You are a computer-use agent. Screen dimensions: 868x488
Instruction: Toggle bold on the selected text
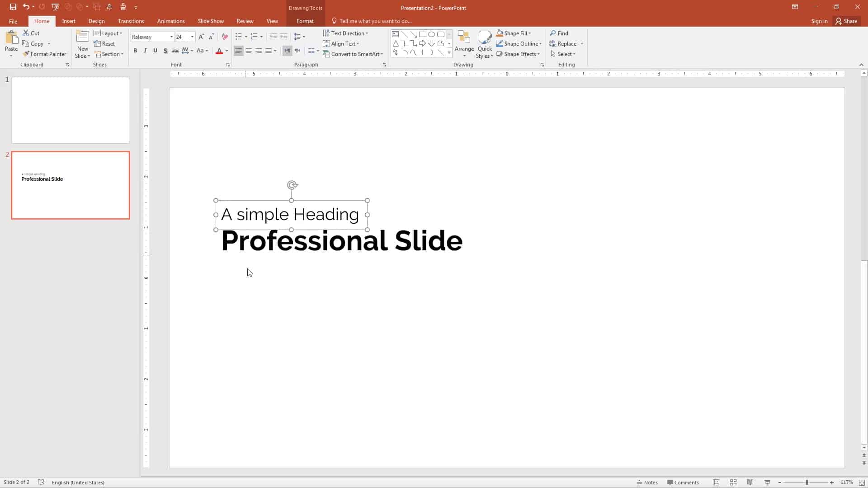coord(135,51)
